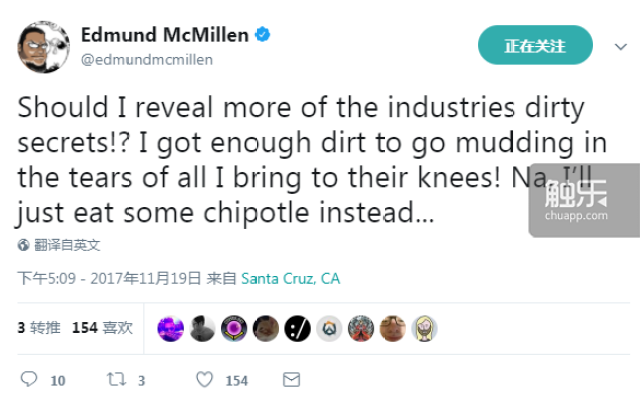640x402 pixels.
Task: Open the black slash-face liker avatar
Action: (297, 327)
